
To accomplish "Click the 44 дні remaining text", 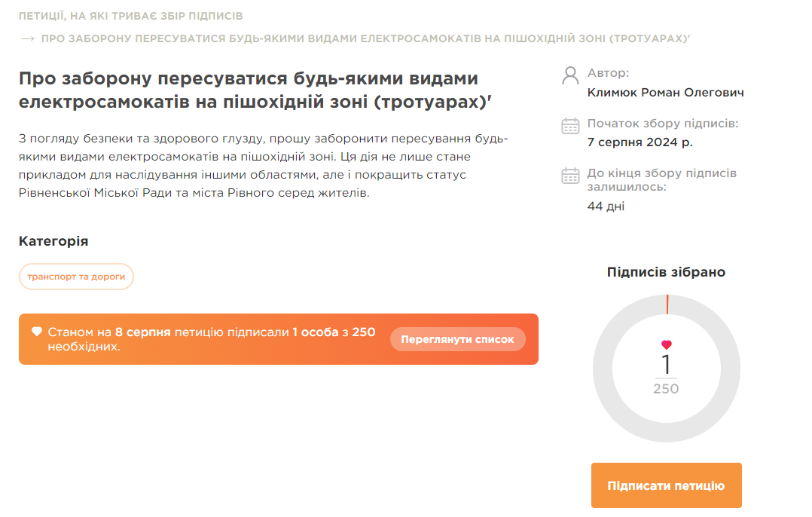I will 606,206.
